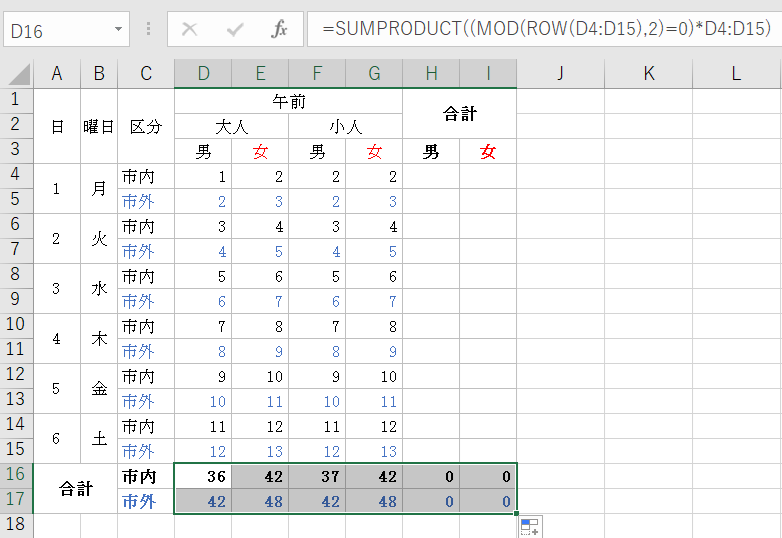Select row 17 header
This screenshot has width=782, height=538.
point(15,499)
